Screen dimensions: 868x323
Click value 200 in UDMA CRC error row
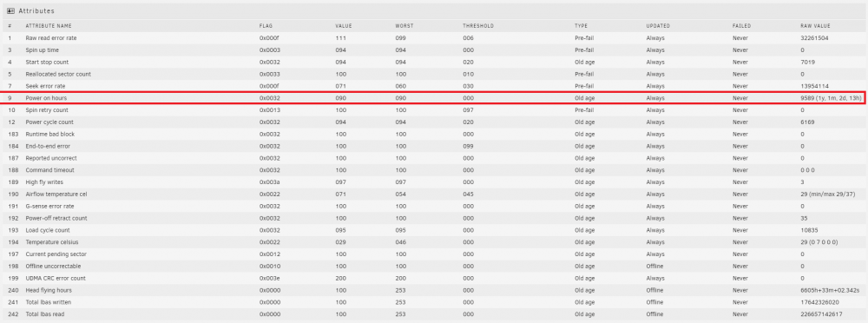tap(340, 278)
